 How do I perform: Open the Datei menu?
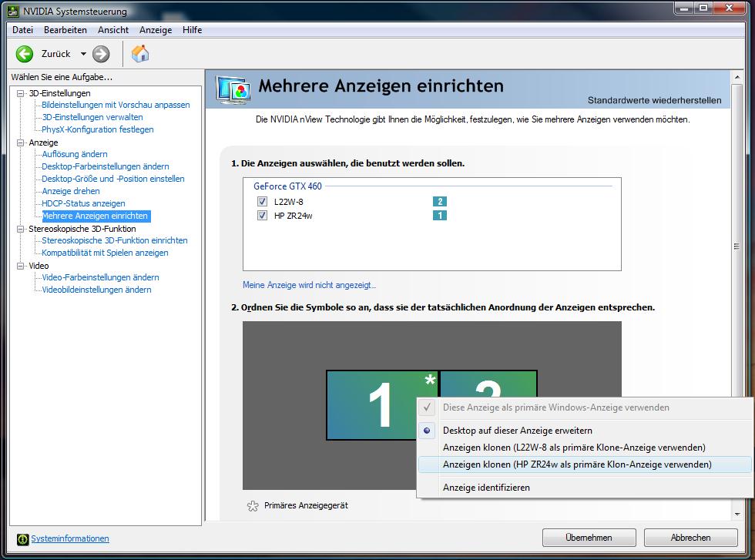tap(22, 30)
